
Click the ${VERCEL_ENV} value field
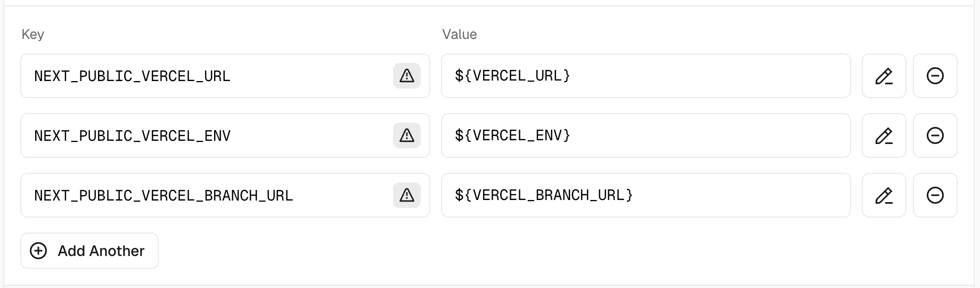[644, 135]
